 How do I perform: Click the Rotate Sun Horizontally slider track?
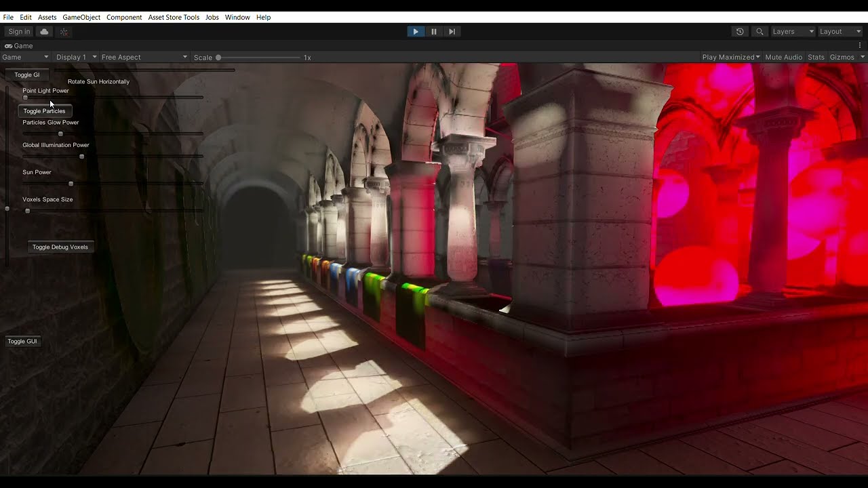point(144,69)
